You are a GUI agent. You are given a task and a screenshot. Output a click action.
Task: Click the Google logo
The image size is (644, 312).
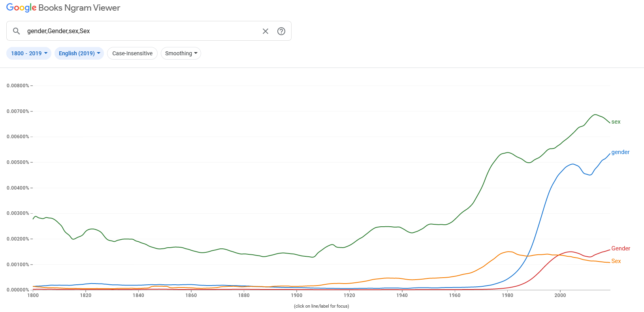tap(21, 8)
